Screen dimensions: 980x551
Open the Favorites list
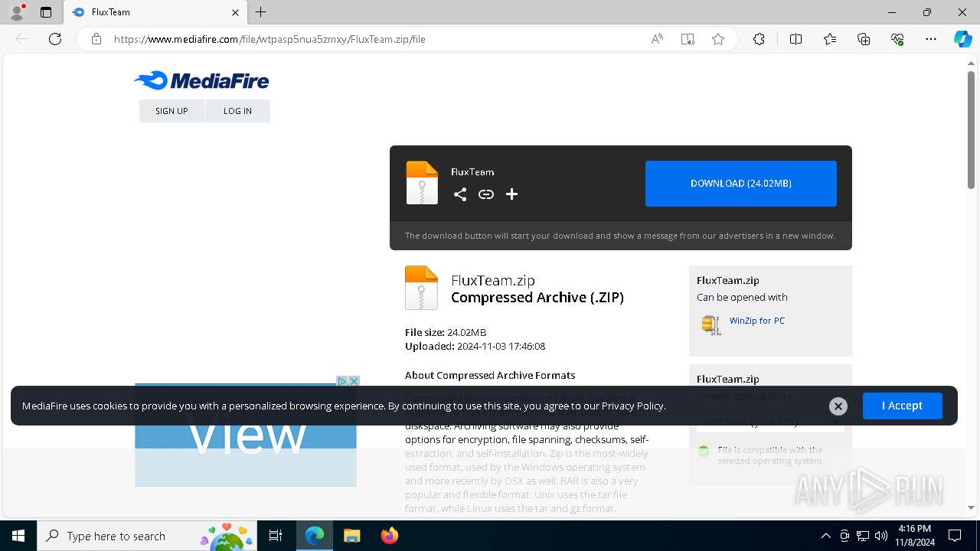click(830, 39)
